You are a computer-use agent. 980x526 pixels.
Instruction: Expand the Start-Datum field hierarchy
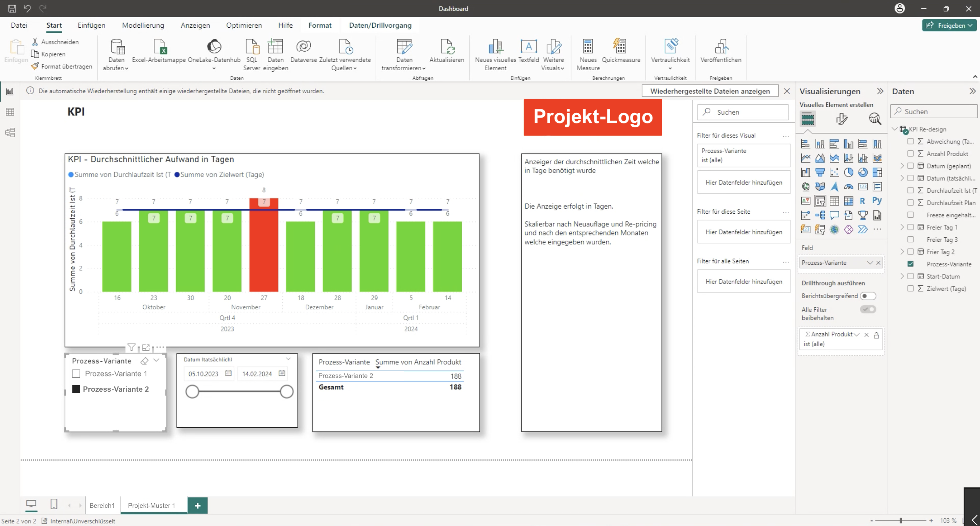click(902, 276)
